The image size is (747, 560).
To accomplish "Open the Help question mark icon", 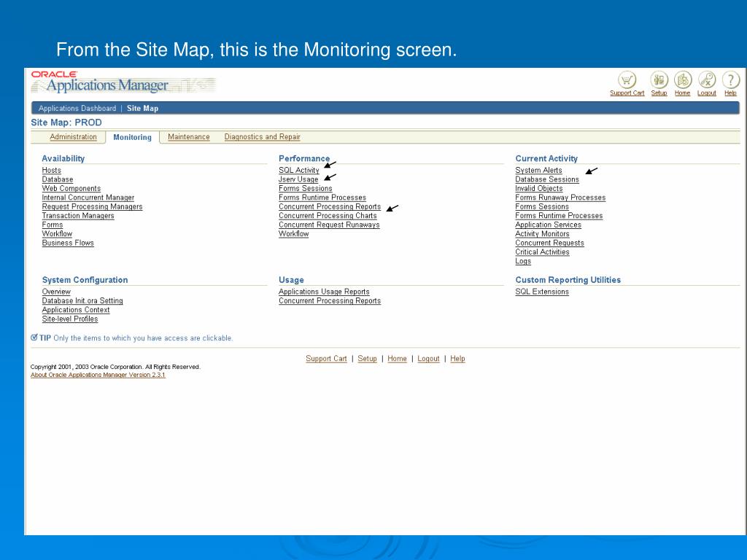I will pyautogui.click(x=730, y=79).
